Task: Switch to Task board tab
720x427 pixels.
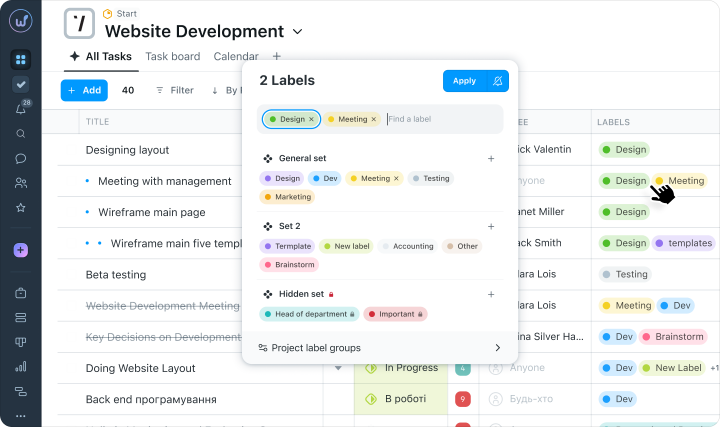Action: 173,56
